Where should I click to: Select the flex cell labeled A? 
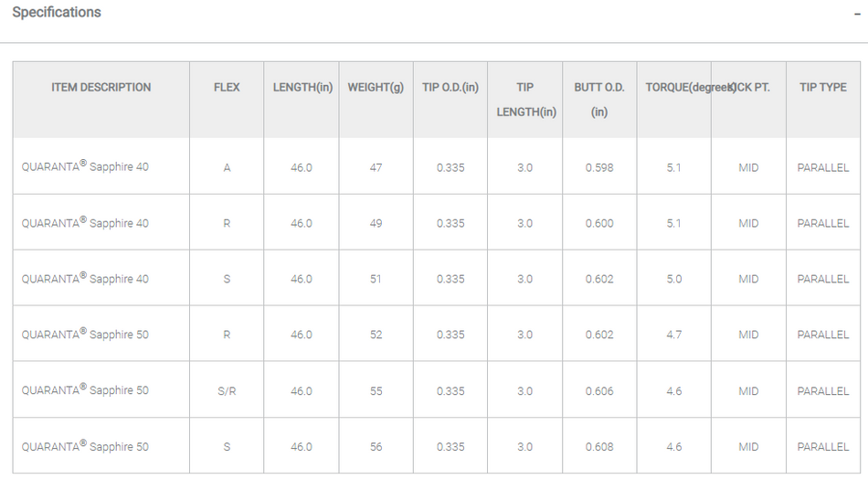(x=227, y=168)
